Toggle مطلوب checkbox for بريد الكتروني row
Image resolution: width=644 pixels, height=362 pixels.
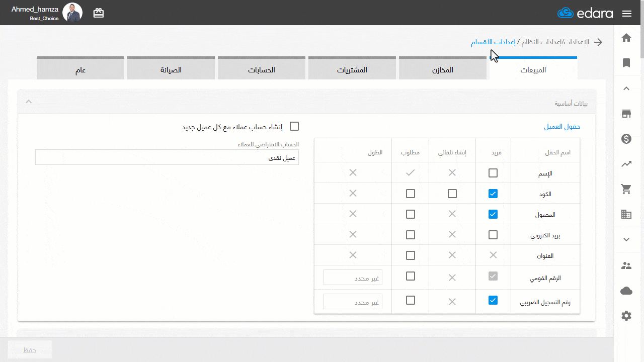click(x=411, y=235)
